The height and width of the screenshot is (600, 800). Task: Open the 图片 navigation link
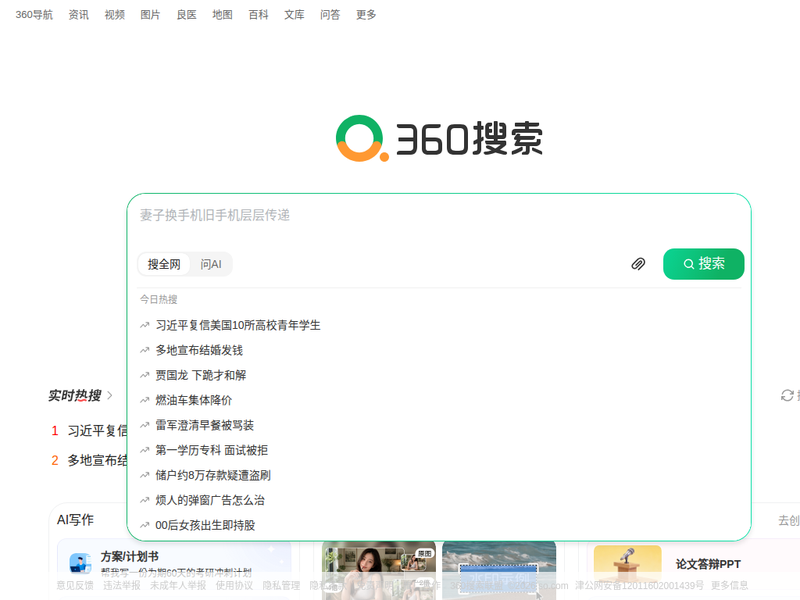(150, 15)
